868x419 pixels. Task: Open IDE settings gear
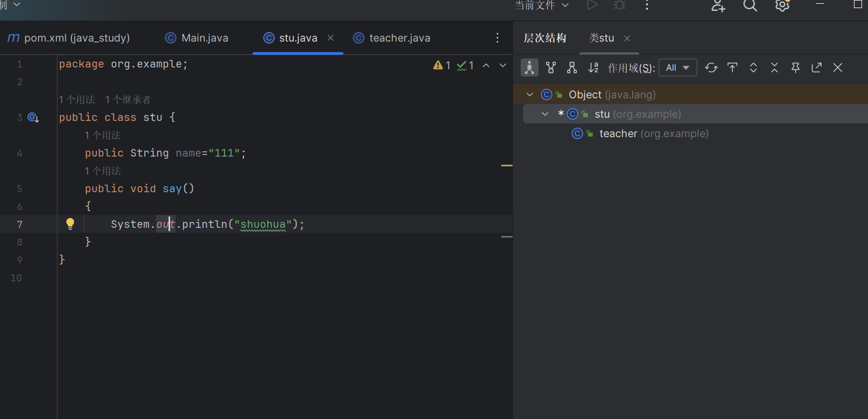783,5
